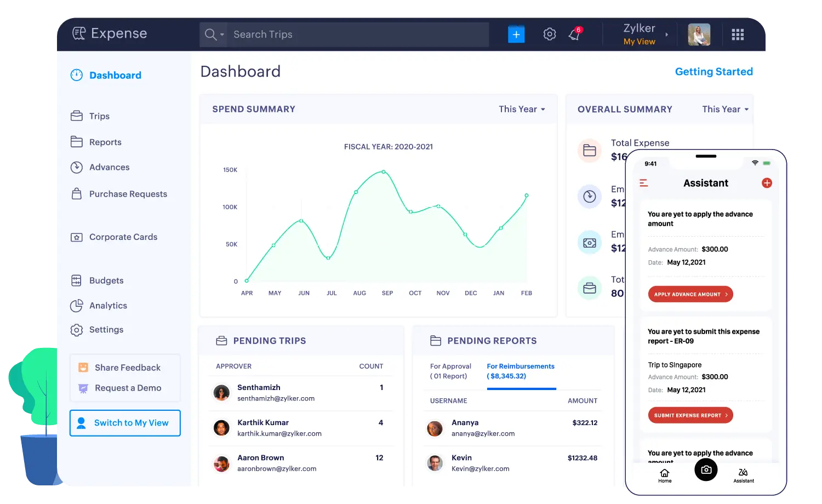Switch to the For Approval tab
The image size is (822, 504).
[450, 371]
